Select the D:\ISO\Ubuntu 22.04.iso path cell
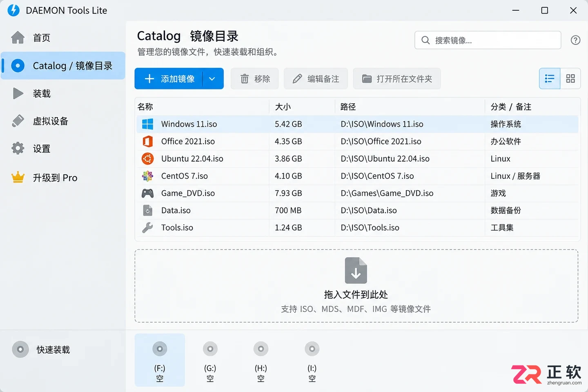This screenshot has height=392, width=588. [385, 158]
